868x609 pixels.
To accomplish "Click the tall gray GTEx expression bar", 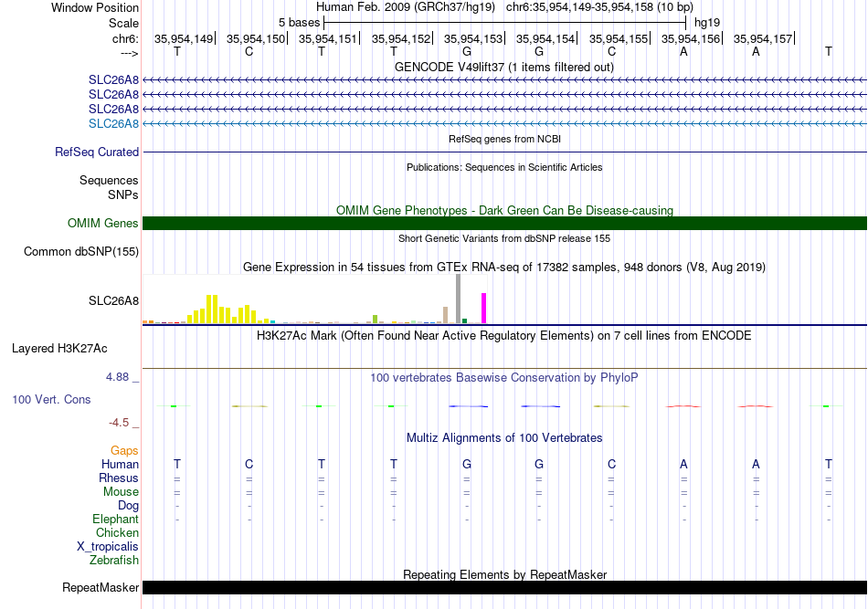I will (x=459, y=299).
